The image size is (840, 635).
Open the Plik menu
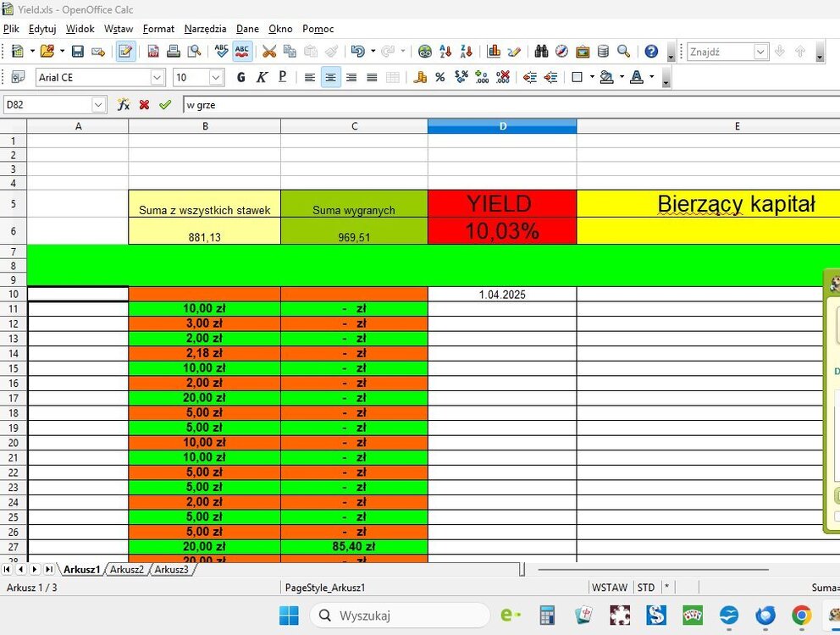(11, 29)
